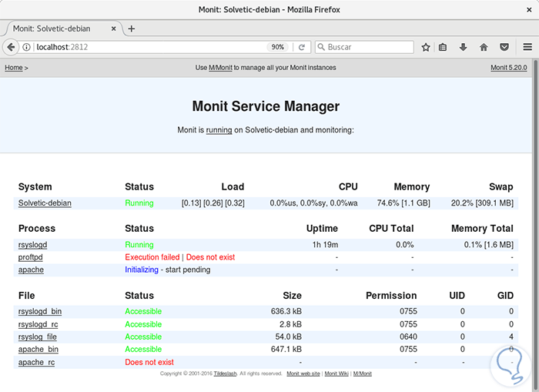Bookmark this page with the star icon
This screenshot has width=539, height=392.
[426, 47]
